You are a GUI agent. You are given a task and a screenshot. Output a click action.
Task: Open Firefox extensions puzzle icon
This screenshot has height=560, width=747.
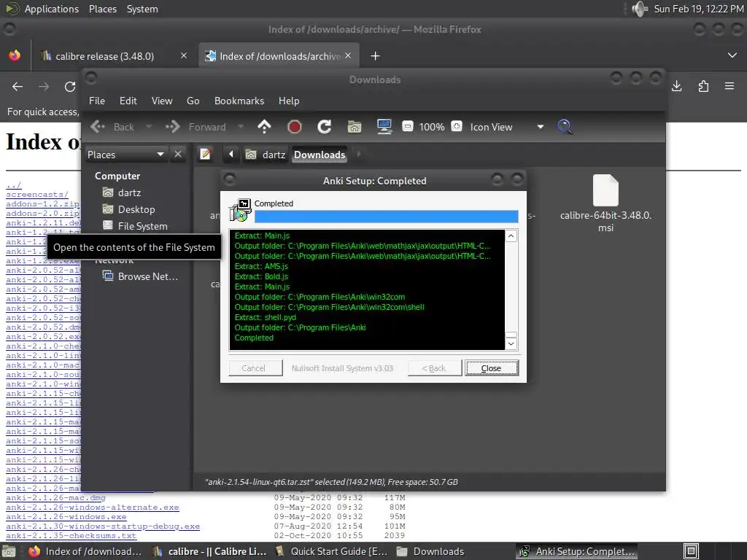tap(703, 86)
